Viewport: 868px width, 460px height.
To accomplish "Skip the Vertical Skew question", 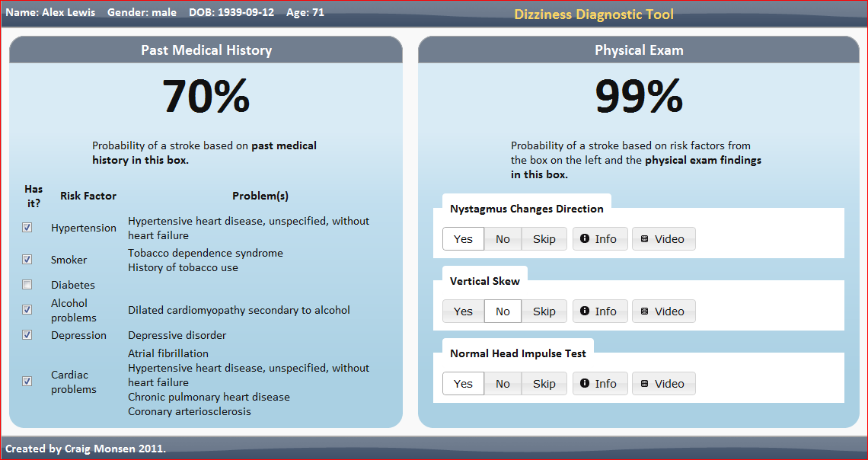I will (x=544, y=311).
